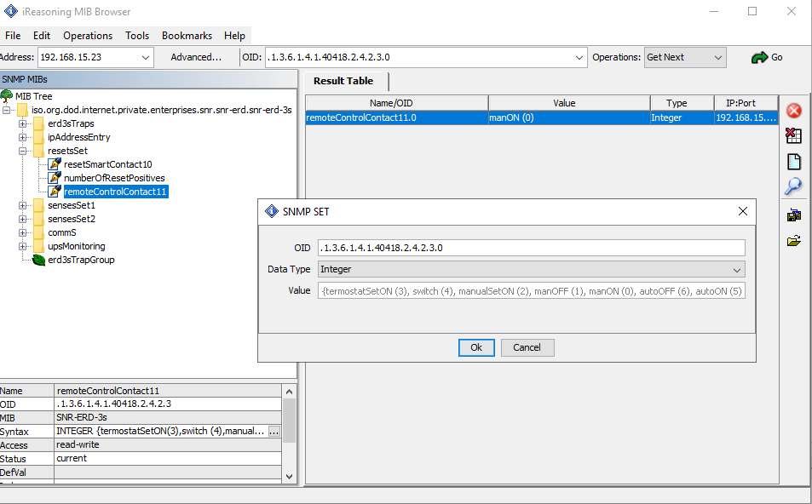Select the erd3sTrapGroup tree item
This screenshot has height=504, width=812.
pos(81,260)
